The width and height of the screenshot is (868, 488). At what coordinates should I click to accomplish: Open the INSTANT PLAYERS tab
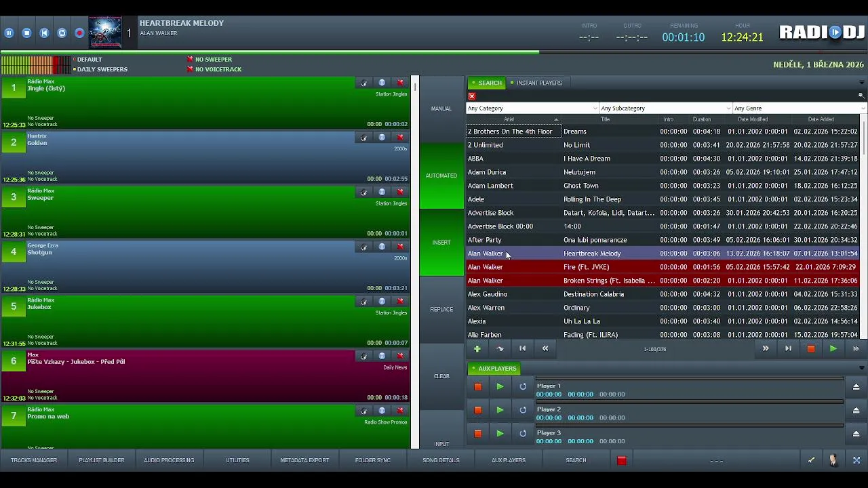(536, 83)
